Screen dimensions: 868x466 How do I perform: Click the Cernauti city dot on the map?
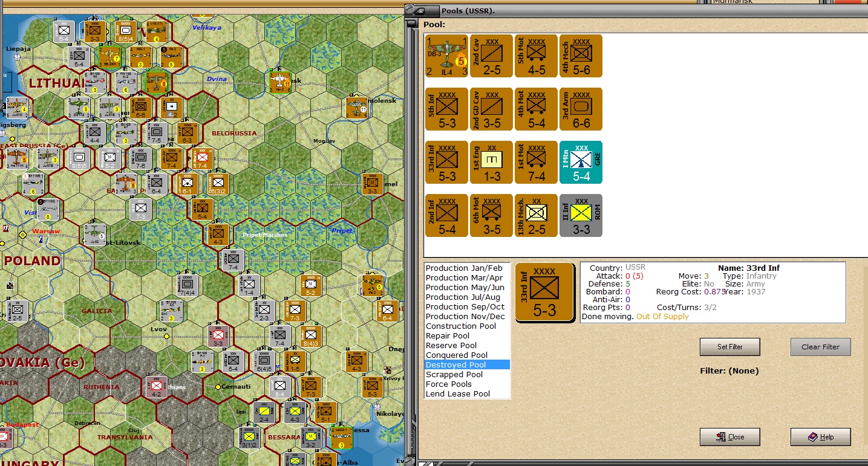218,387
